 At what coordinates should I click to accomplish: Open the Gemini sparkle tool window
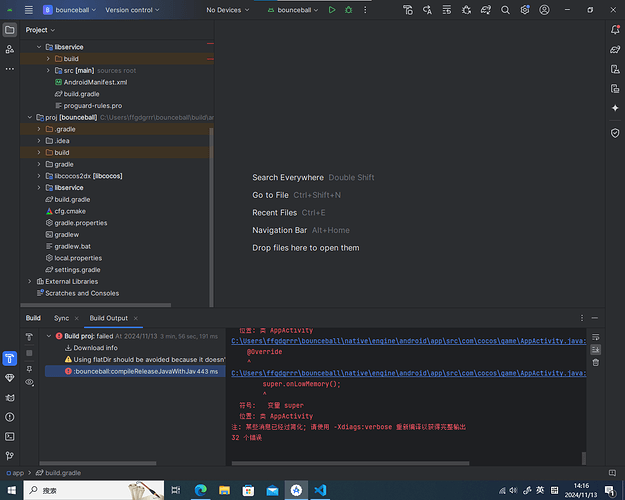click(615, 108)
